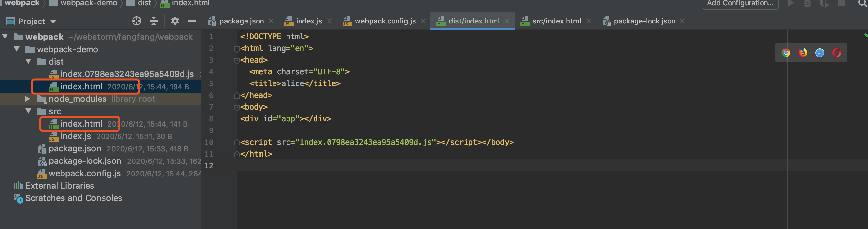Close the dist/index.html tab
The width and height of the screenshot is (868, 229).
[x=507, y=21]
